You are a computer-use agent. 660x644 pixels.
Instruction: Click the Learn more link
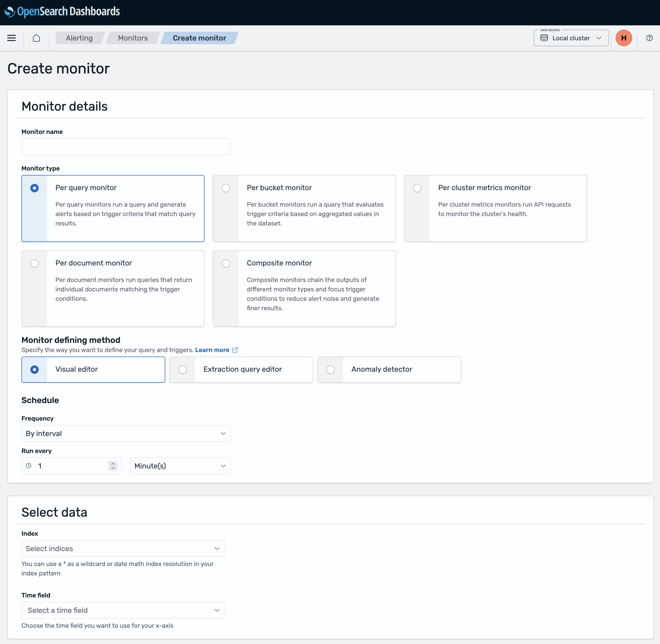pos(212,350)
